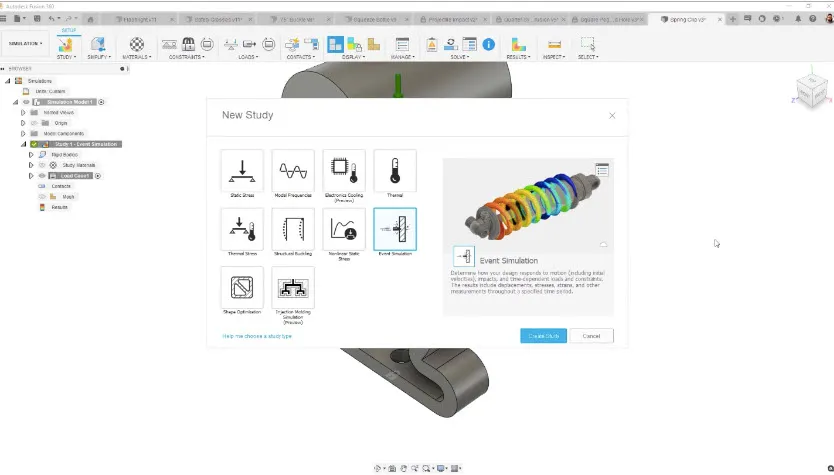Toggle visibility of Mesh
The height and width of the screenshot is (475, 834).
42,197
